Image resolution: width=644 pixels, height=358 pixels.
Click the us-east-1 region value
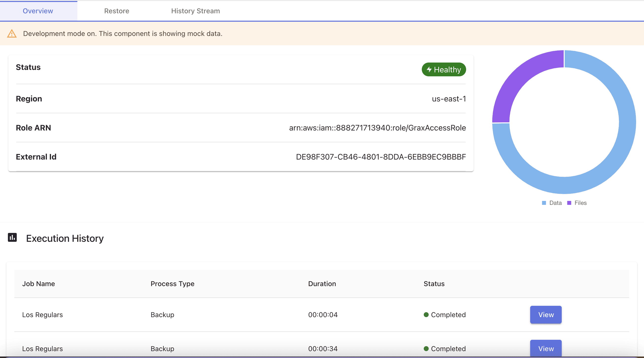coord(449,99)
